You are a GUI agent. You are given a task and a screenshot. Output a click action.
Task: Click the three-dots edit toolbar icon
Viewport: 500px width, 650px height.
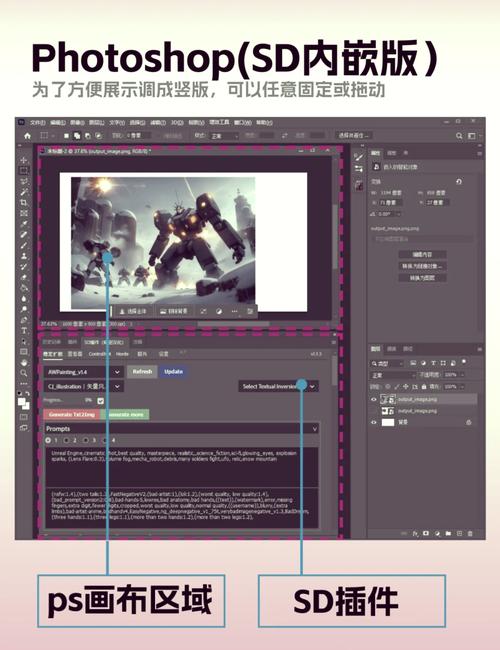tap(24, 383)
